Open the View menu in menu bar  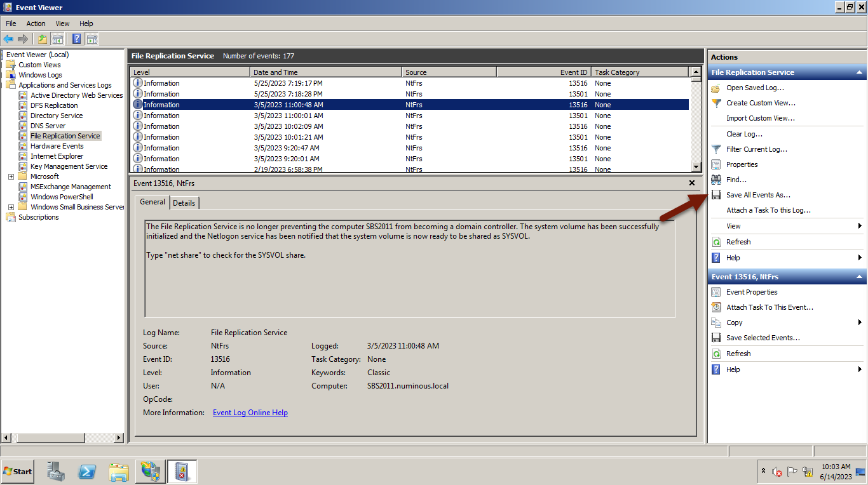[x=62, y=23]
